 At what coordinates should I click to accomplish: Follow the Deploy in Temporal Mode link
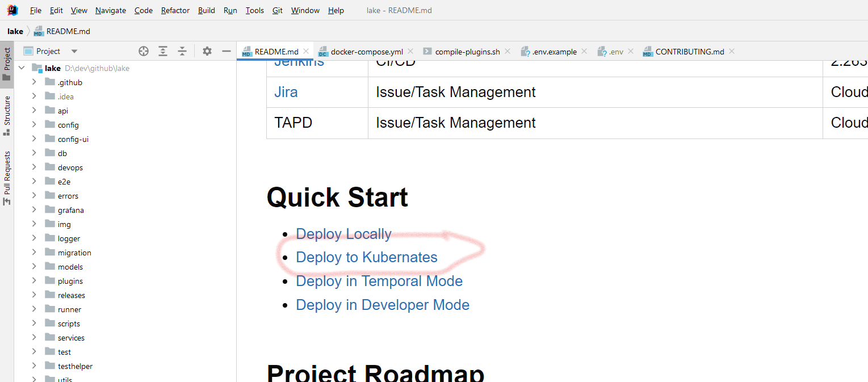click(379, 281)
